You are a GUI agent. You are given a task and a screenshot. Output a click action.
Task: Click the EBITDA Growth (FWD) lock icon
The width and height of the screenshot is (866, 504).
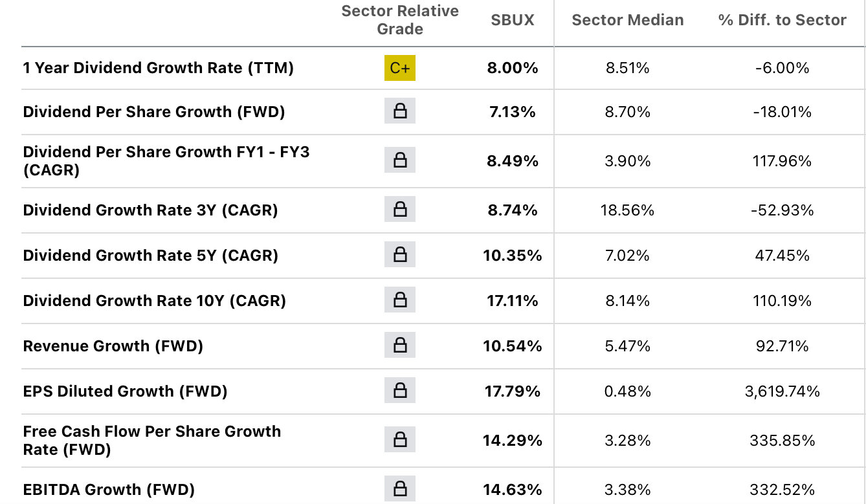coord(400,489)
